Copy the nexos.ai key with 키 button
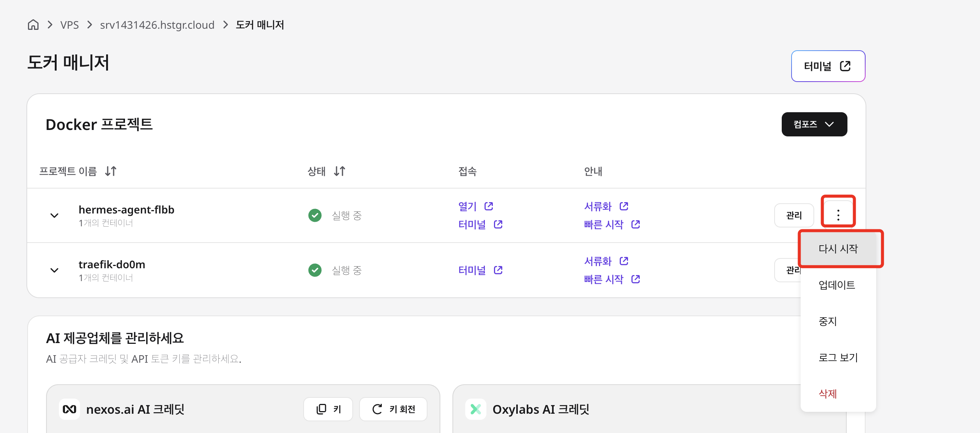Image resolution: width=980 pixels, height=433 pixels. point(328,410)
